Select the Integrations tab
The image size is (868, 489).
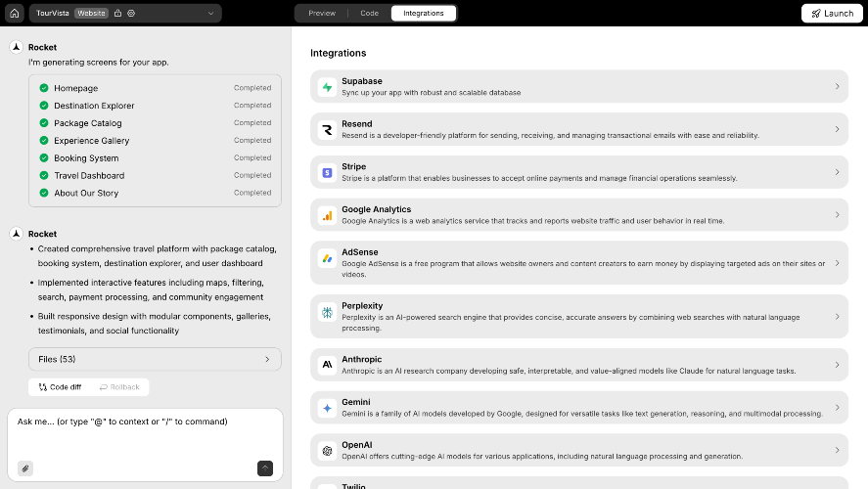point(424,14)
